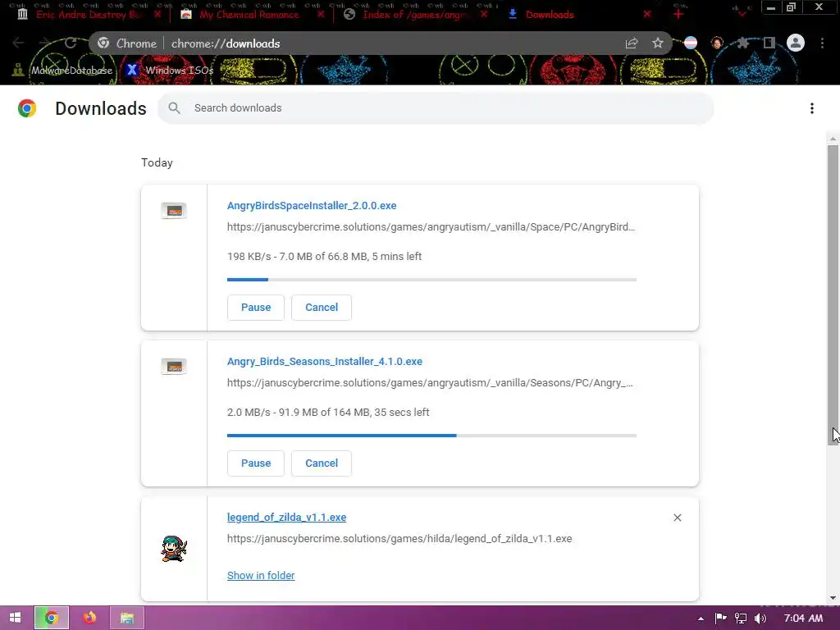Click the Angry Birds Seasons progress bar
The image size is (840, 630).
tap(431, 436)
